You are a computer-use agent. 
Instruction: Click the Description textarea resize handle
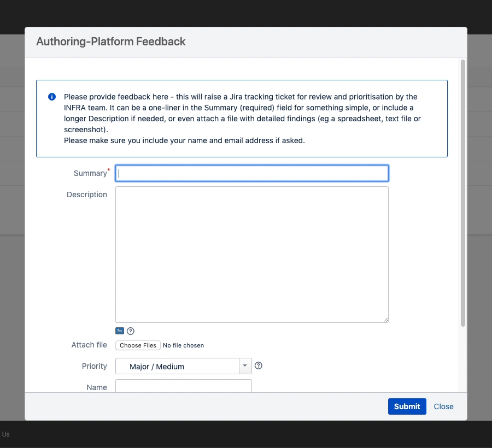coord(385,320)
